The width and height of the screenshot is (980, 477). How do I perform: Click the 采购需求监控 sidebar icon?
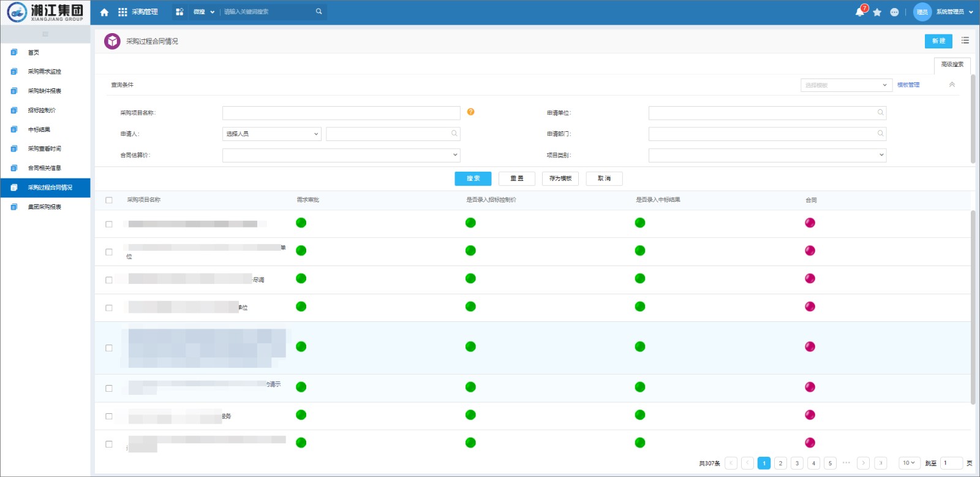click(x=14, y=72)
